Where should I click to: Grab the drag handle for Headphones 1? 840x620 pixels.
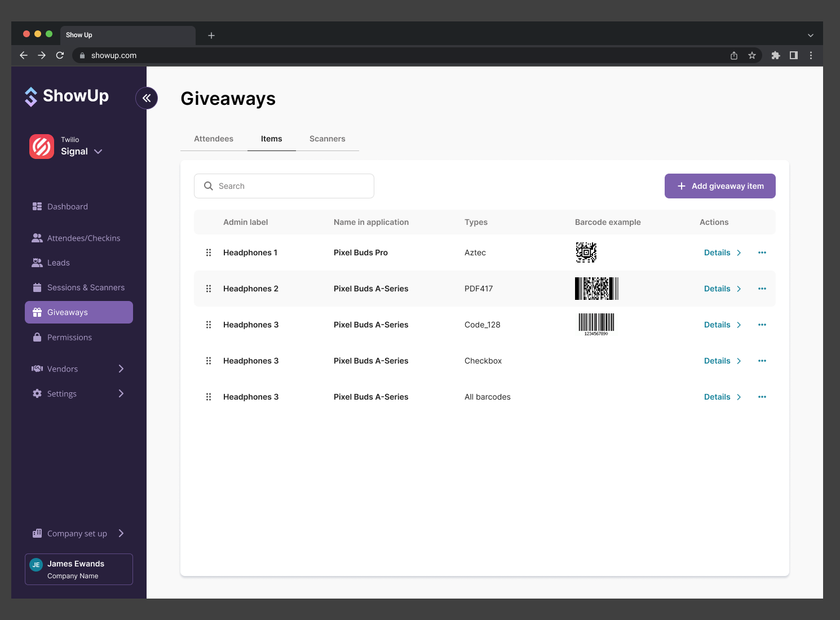click(x=209, y=253)
